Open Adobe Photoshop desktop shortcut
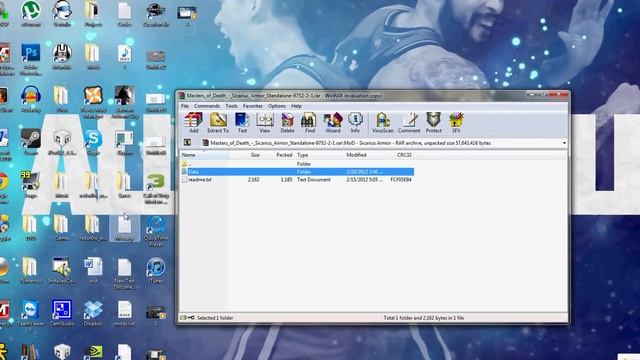Screen dimensions: 640x360 tap(31, 59)
